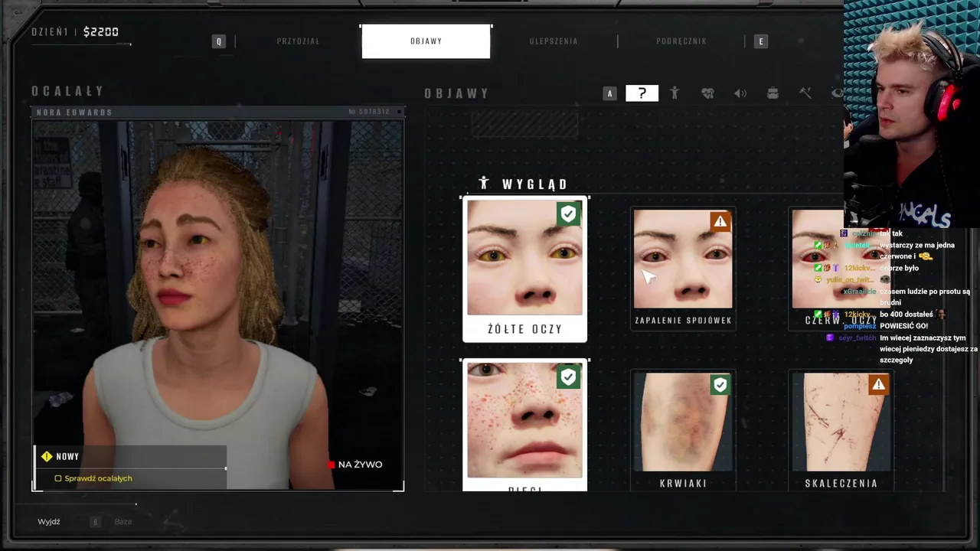Click orange warning badge on Zapalenie spojówek card
Viewport: 980px width, 551px height.
point(720,222)
